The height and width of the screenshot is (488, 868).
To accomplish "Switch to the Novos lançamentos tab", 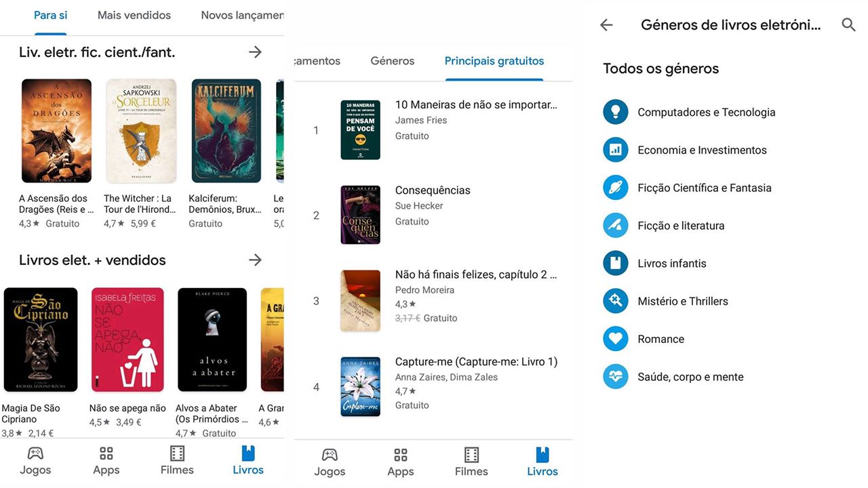I will pos(242,15).
